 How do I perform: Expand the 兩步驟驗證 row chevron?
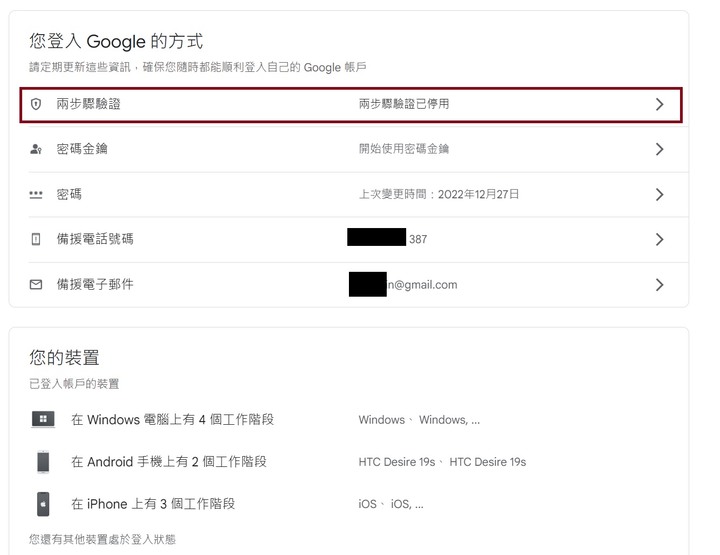[x=659, y=104]
